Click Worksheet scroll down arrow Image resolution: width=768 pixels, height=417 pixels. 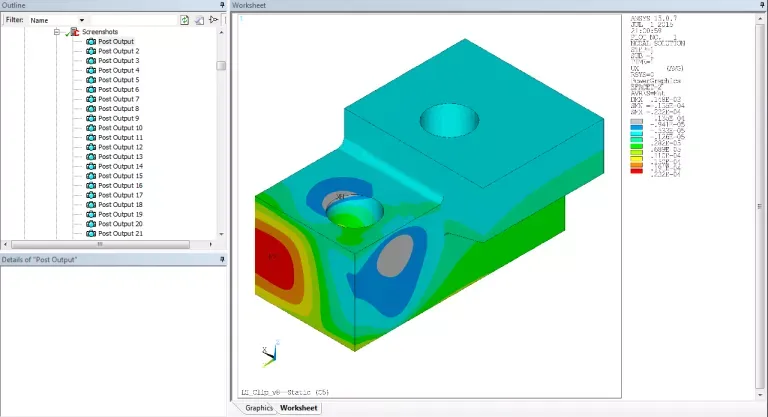[x=760, y=394]
